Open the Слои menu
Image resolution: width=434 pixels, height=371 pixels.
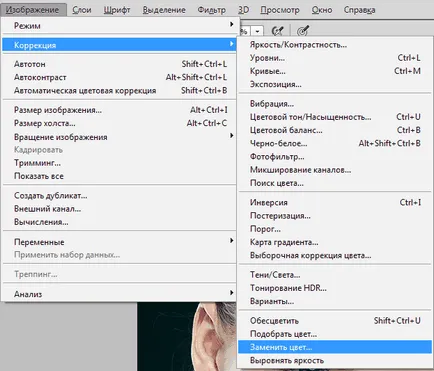pyautogui.click(x=82, y=10)
